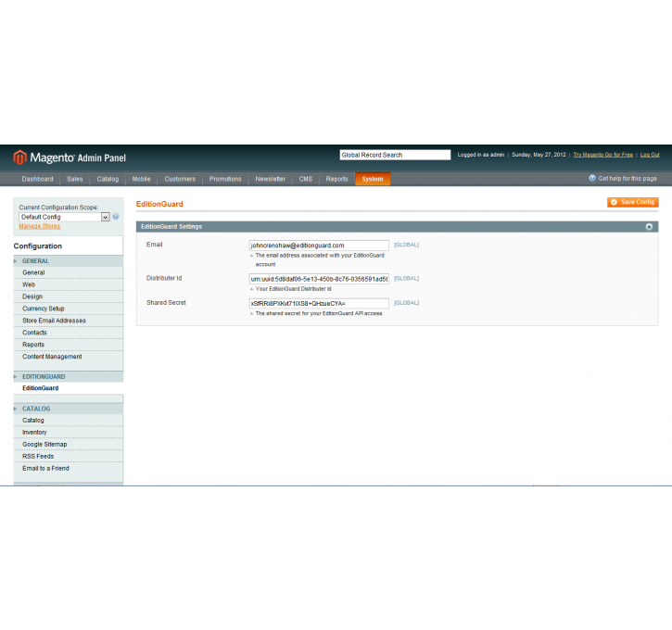Click the EditionGuard page heading
This screenshot has width=672, height=630.
pyautogui.click(x=159, y=205)
